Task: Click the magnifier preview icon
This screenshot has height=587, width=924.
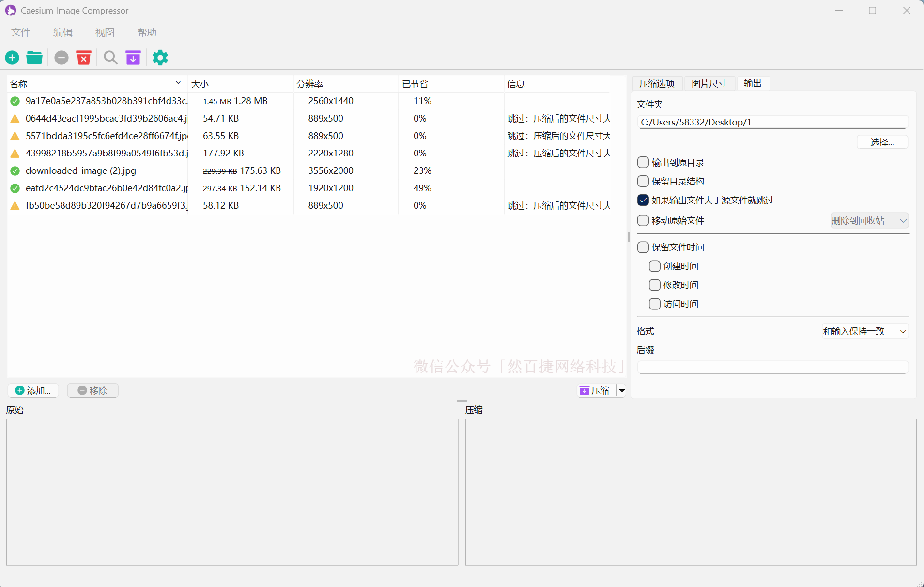Action: [110, 58]
